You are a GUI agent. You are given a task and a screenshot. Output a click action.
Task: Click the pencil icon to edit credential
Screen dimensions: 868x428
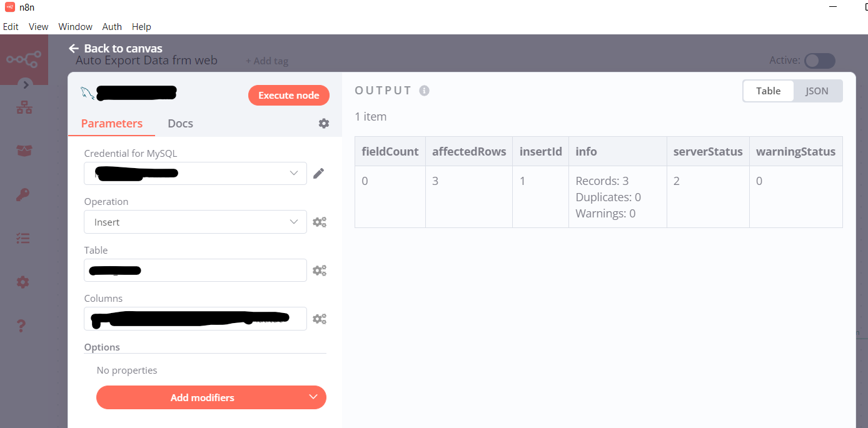pyautogui.click(x=319, y=173)
